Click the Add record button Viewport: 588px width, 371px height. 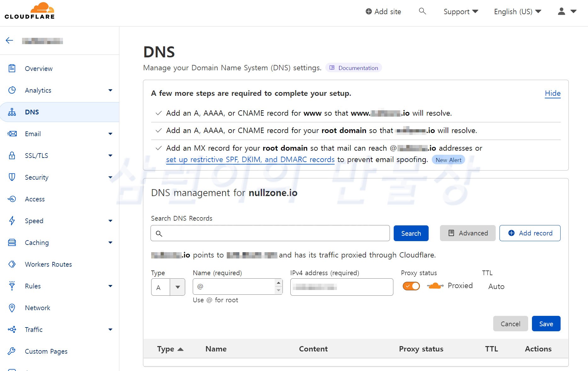pos(530,233)
